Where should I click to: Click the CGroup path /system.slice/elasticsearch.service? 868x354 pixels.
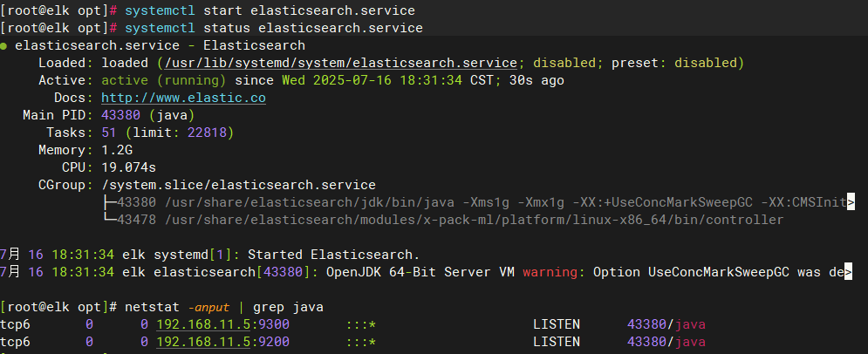[x=238, y=185]
